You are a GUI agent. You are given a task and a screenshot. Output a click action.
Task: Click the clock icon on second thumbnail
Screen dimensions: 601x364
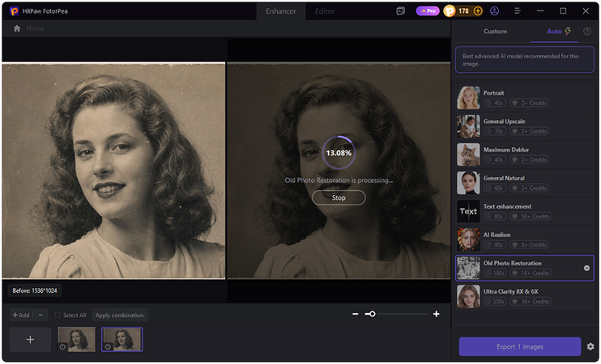coord(108,347)
